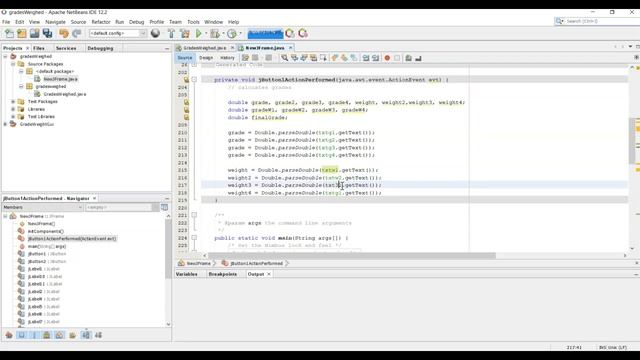
Task: Switch to the Files tab
Action: [x=39, y=48]
